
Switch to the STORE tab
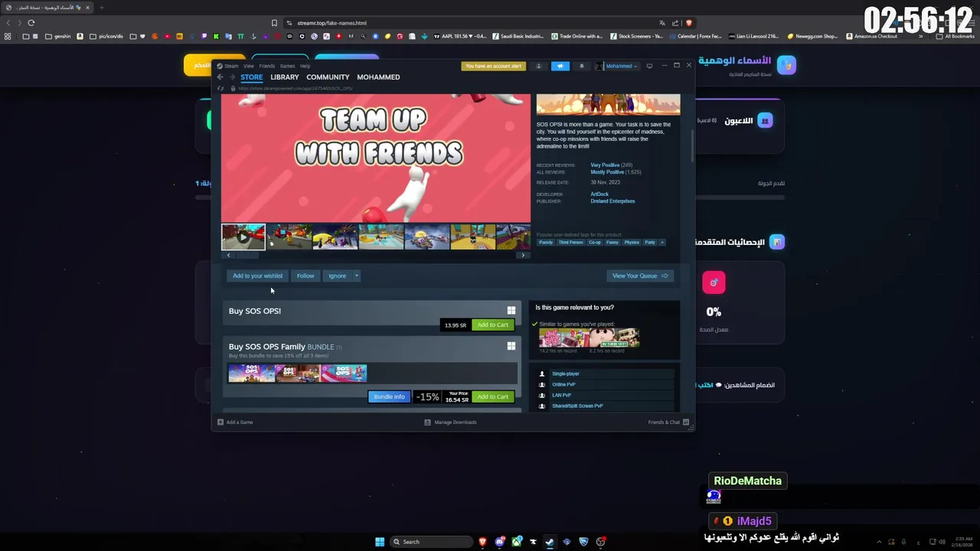(x=251, y=77)
